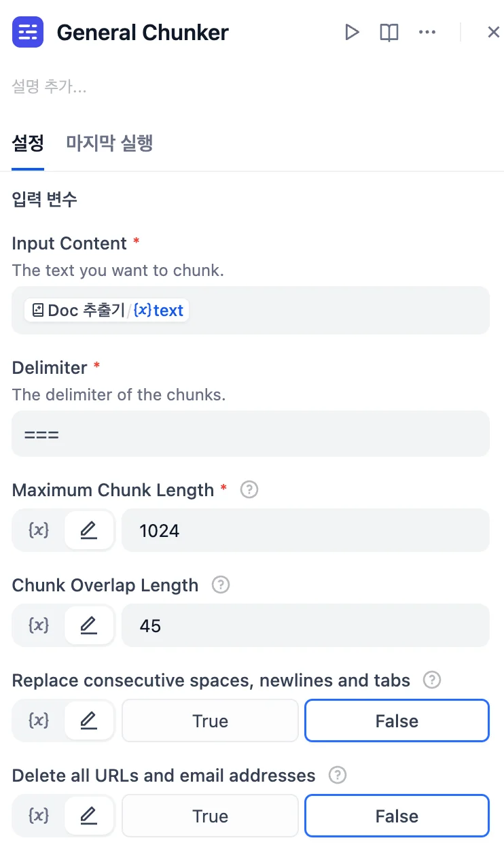Switch Maximum Chunk Length to variable mode
The image size is (504, 851).
pos(39,530)
